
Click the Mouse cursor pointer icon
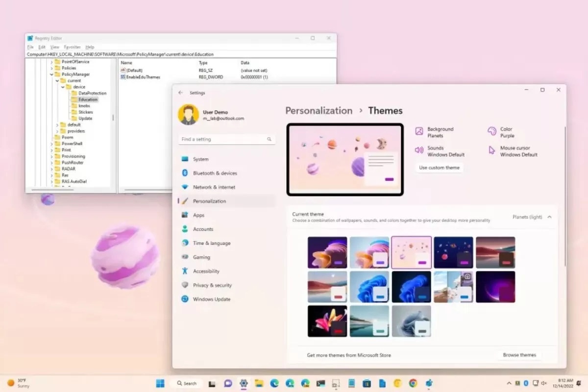coord(492,150)
